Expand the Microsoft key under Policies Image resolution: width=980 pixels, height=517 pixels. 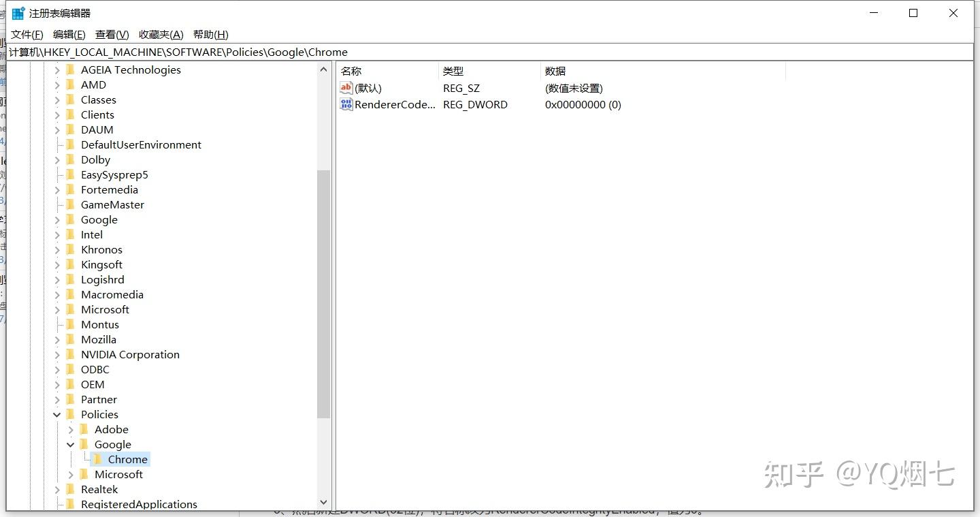71,475
